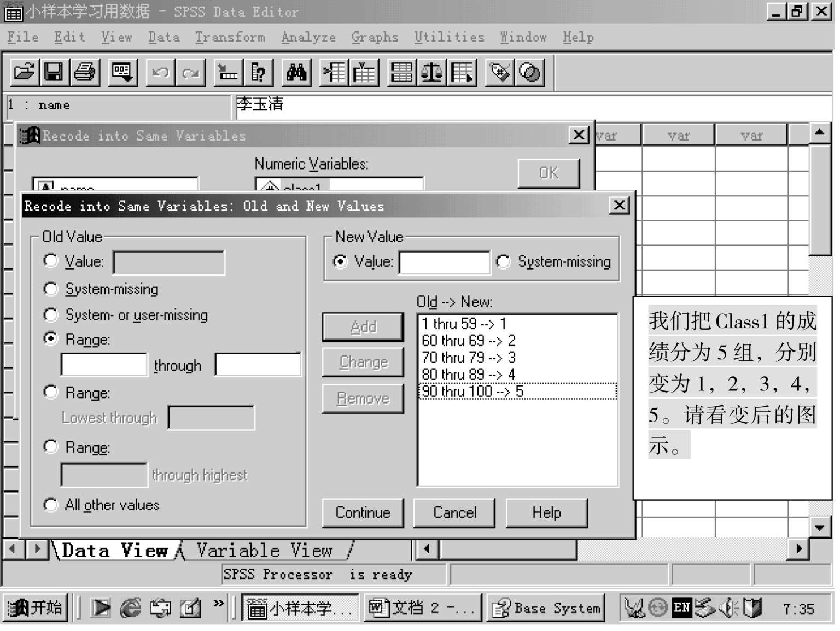
Task: Expand hidden quick launch icons chevron
Action: tap(219, 603)
